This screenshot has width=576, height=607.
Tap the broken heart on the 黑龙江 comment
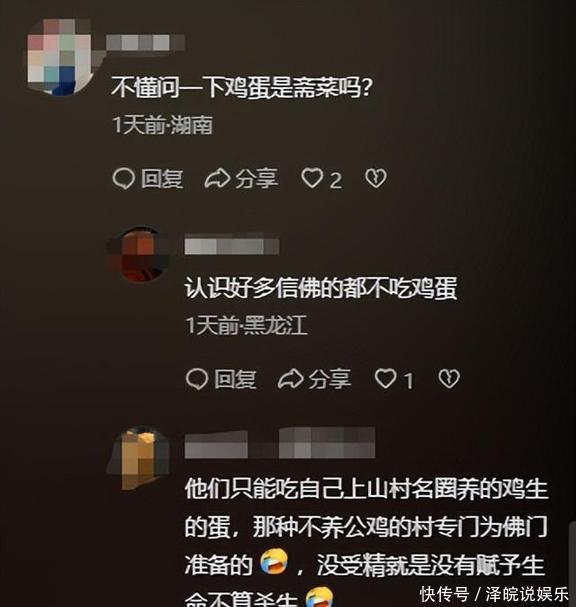point(449,379)
